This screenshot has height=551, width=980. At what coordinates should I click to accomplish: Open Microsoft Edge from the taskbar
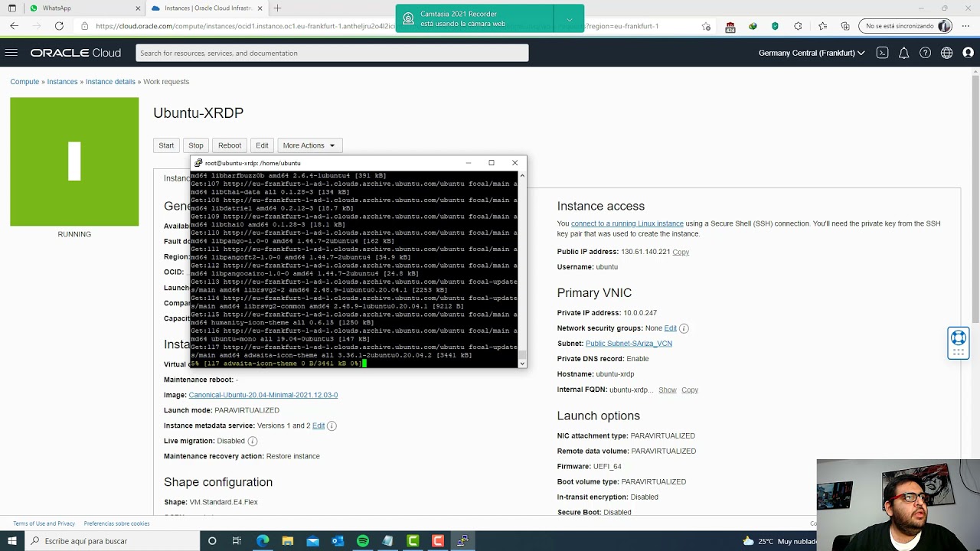tap(263, 541)
